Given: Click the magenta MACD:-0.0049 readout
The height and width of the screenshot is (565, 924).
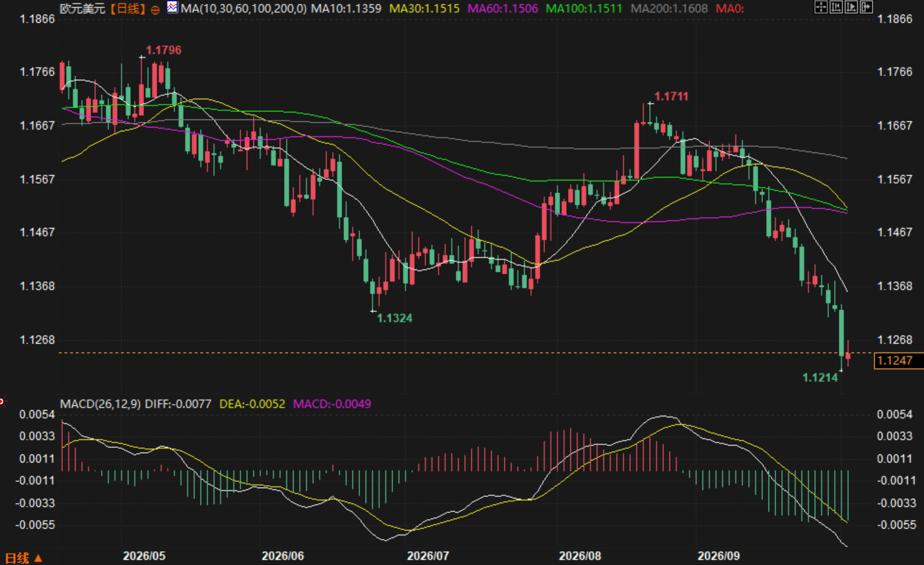Looking at the screenshot, I should [332, 404].
